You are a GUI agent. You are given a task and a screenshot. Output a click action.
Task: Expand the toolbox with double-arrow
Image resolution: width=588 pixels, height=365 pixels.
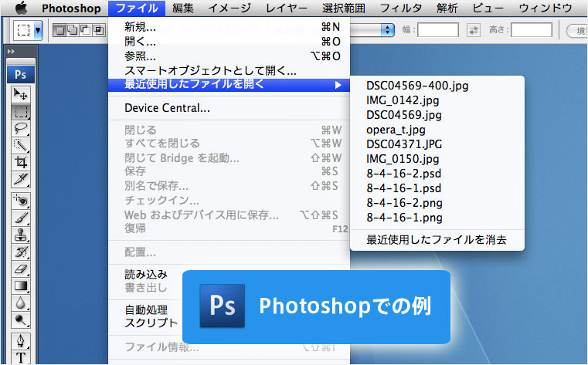tap(11, 51)
